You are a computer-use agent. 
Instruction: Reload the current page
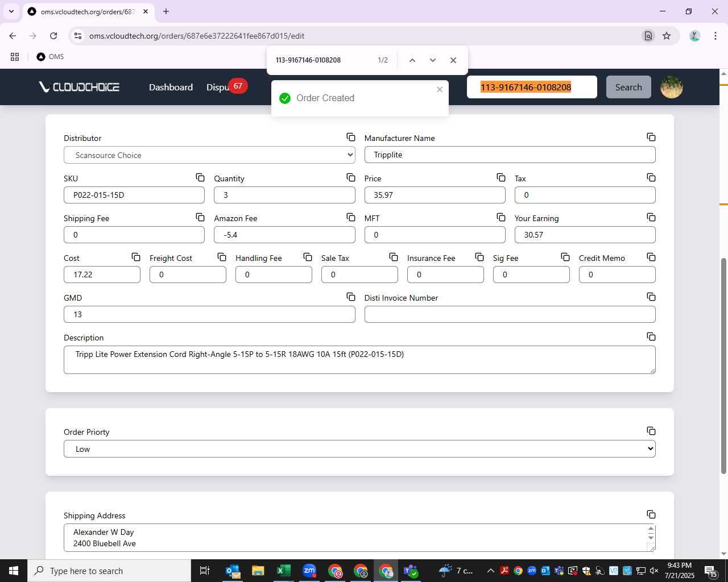coord(53,36)
